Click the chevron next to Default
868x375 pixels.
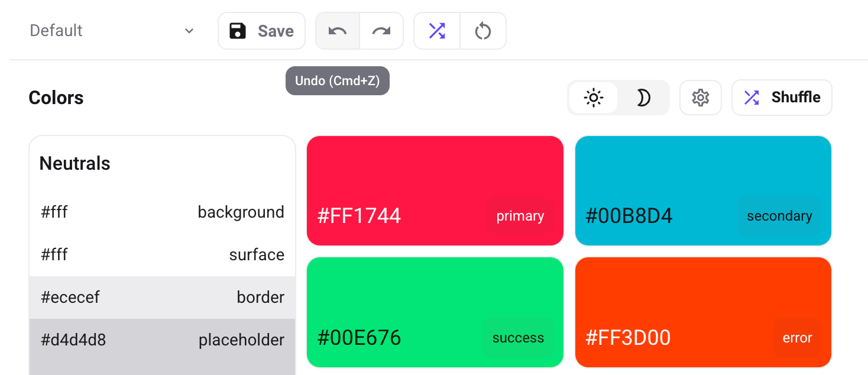click(x=189, y=31)
